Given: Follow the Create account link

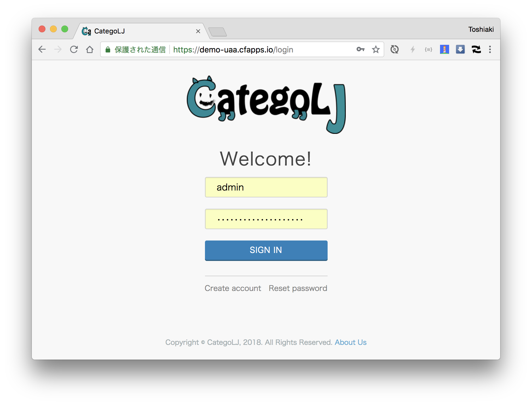Looking at the screenshot, I should pos(233,288).
